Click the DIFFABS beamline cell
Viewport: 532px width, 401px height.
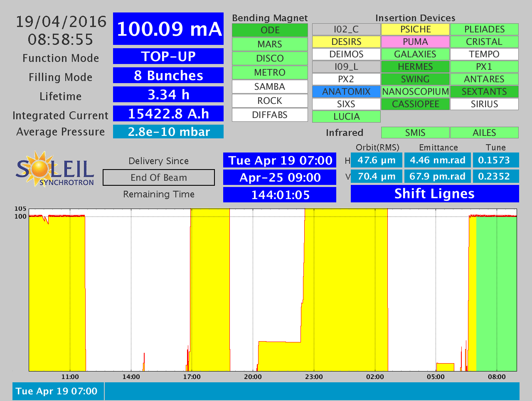click(270, 115)
